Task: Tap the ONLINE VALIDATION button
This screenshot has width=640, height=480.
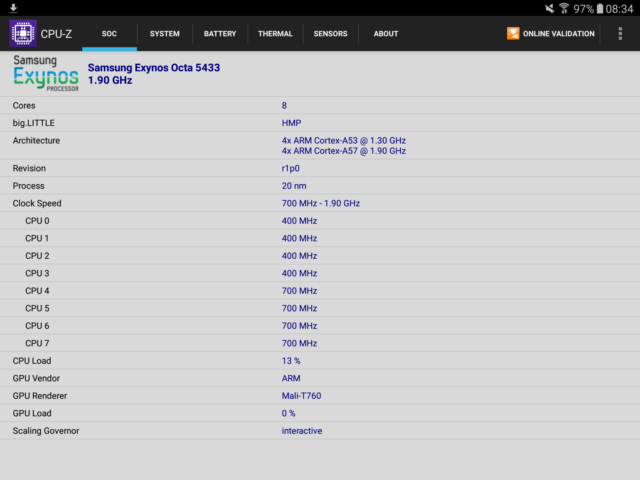Action: (x=551, y=33)
